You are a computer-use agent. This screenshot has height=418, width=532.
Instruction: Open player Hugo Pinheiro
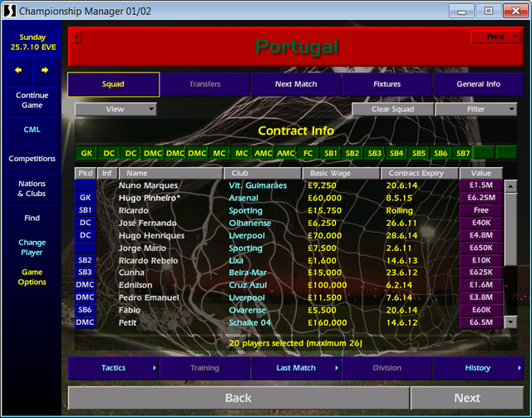(150, 198)
